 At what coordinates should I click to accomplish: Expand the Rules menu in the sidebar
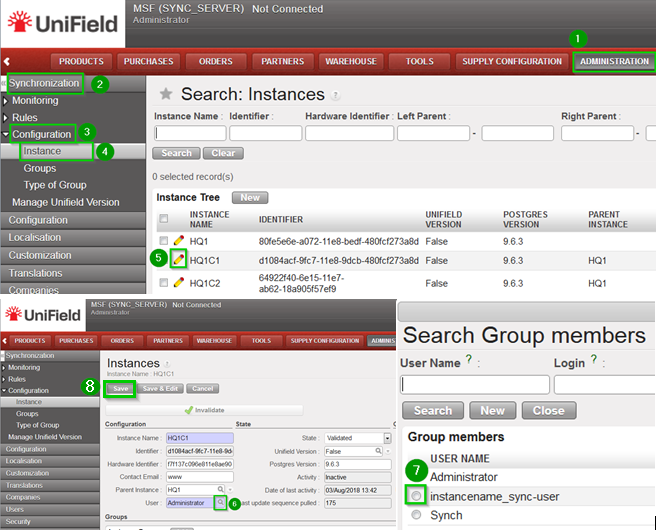click(5, 118)
